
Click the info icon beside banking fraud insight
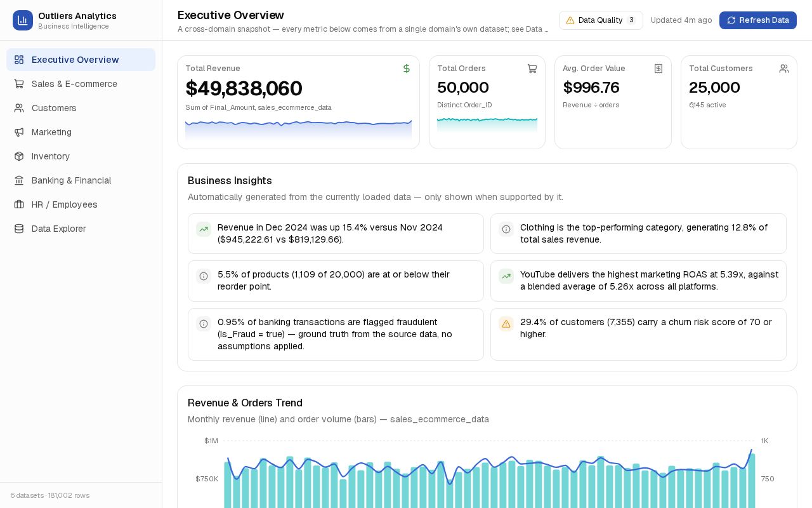(204, 324)
